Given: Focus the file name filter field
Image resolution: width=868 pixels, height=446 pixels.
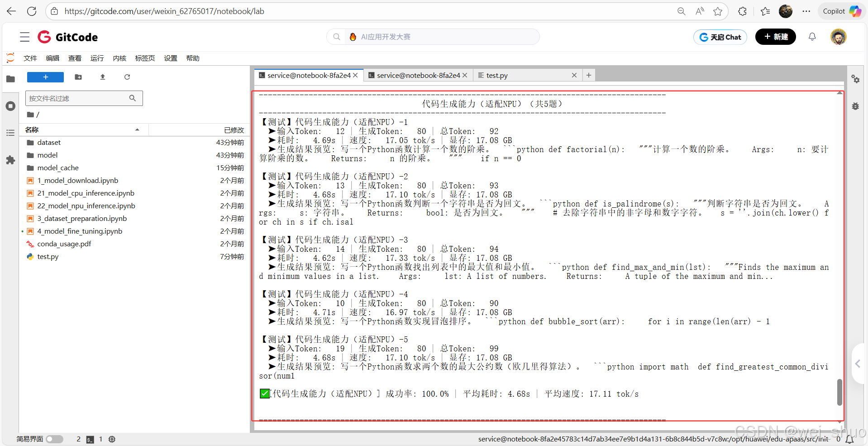Looking at the screenshot, I should pos(84,98).
